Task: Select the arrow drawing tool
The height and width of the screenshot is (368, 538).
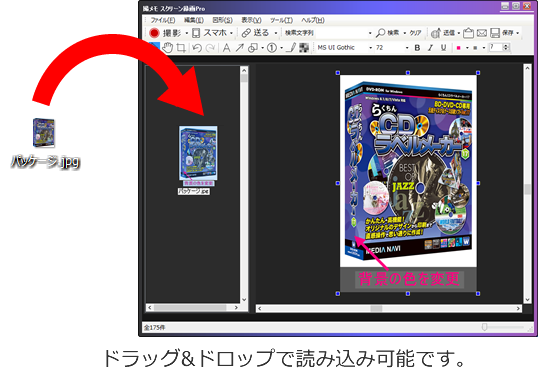Action: pos(239,48)
